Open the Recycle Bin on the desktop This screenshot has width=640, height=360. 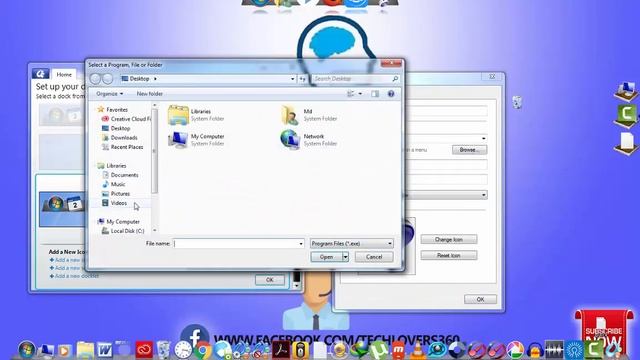[517, 102]
